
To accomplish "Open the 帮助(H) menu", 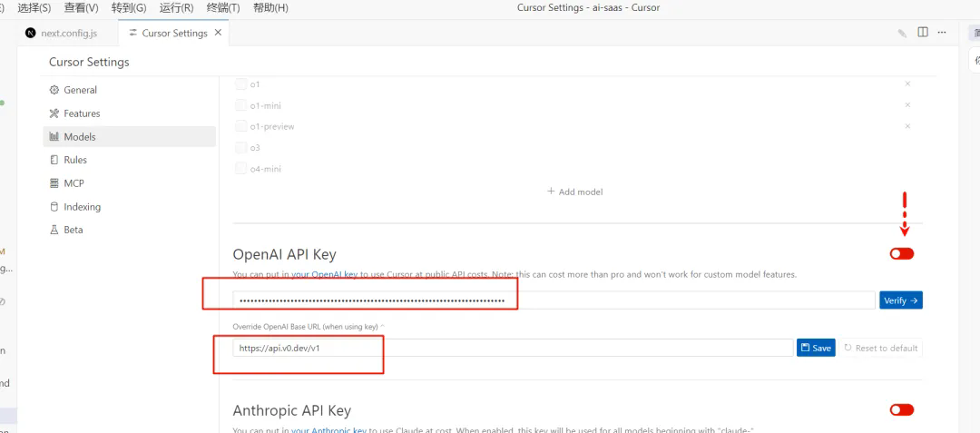I will tap(270, 8).
